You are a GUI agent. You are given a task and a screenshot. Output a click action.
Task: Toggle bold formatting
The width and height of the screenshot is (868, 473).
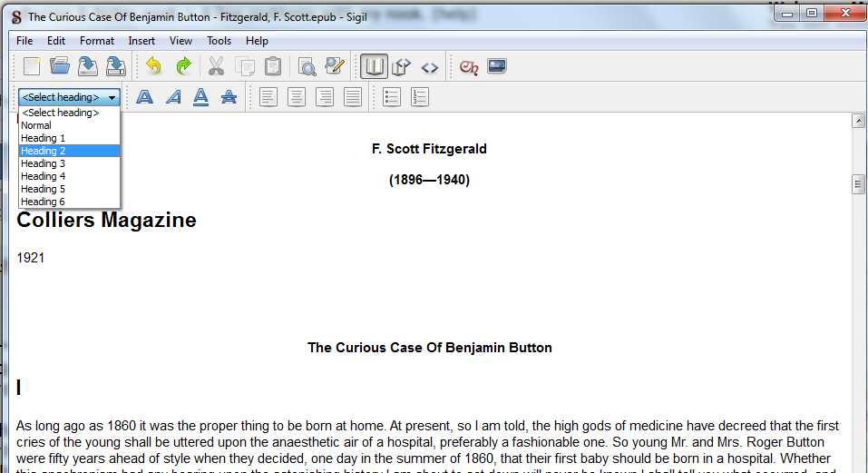(144, 97)
